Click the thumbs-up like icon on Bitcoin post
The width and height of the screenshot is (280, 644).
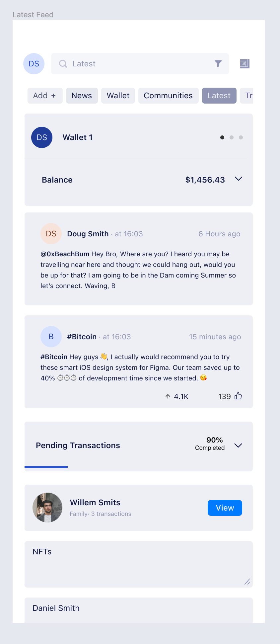click(238, 396)
